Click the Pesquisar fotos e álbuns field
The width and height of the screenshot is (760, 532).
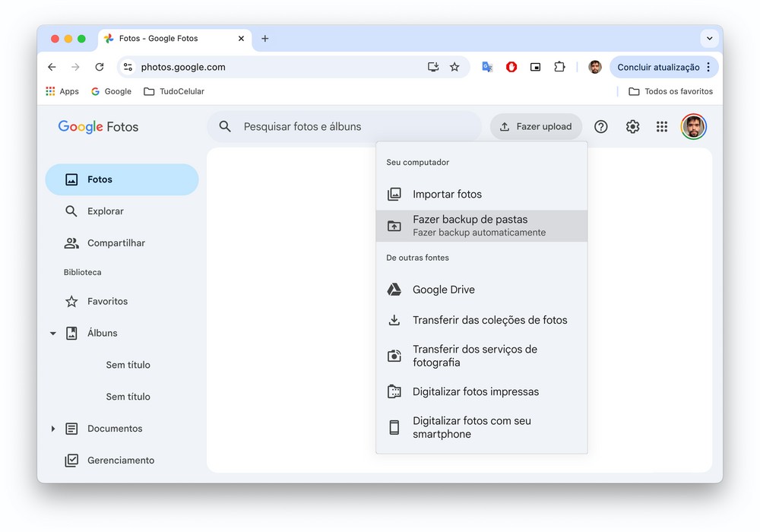(x=350, y=127)
